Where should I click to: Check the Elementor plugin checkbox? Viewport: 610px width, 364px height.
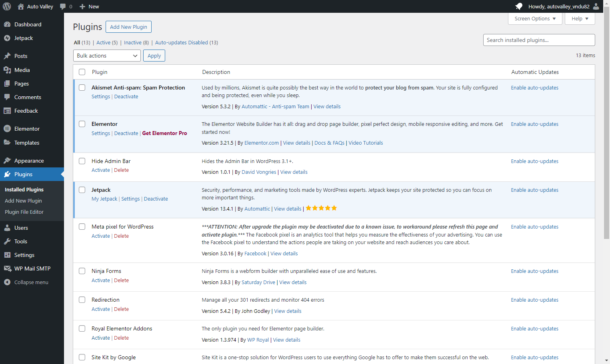coord(82,124)
